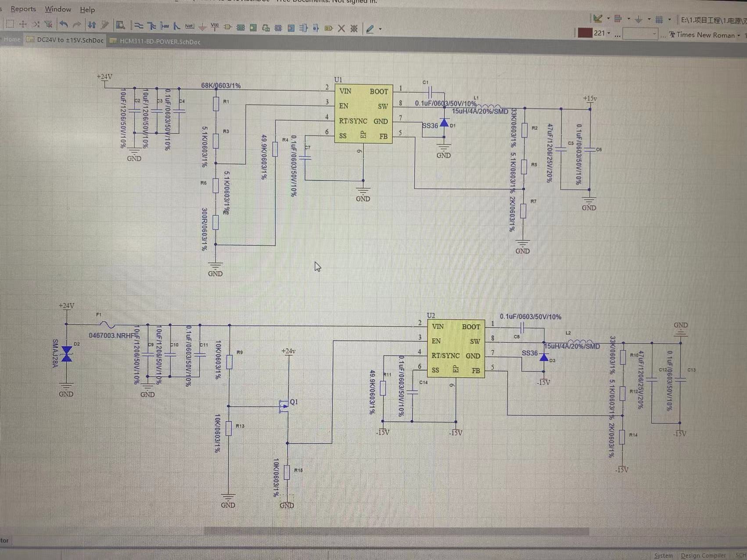Expand the grid settings dropdown arrow
Viewport: 747px width, 560px height.
pyautogui.click(x=669, y=19)
